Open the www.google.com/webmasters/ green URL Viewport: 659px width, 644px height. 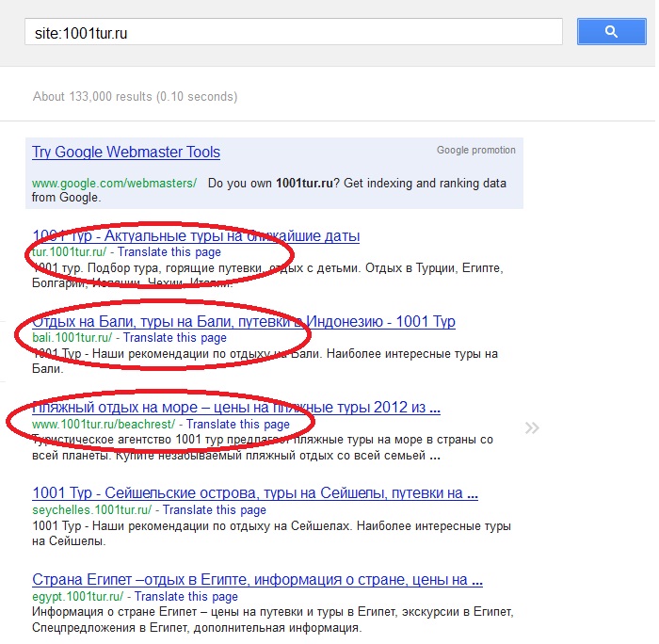pos(114,184)
